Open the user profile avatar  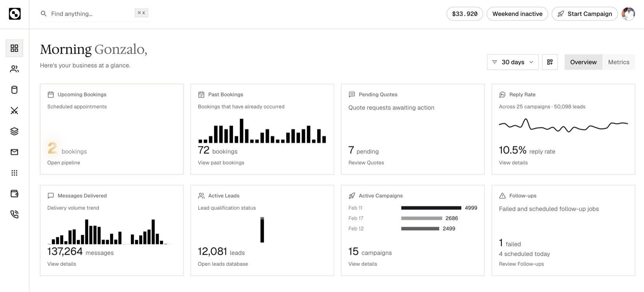pyautogui.click(x=628, y=14)
